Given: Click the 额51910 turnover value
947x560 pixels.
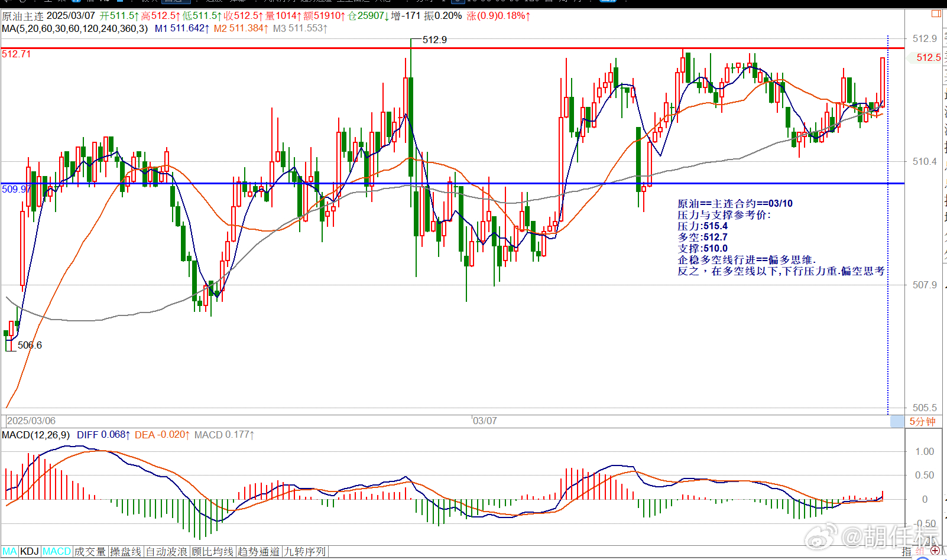Looking at the screenshot, I should click(325, 16).
